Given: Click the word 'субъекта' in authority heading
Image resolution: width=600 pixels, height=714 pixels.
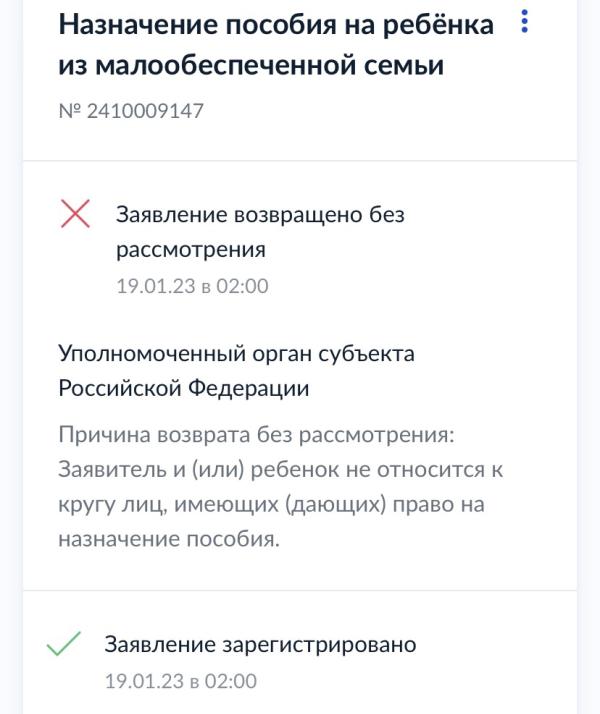Looking at the screenshot, I should 366,354.
